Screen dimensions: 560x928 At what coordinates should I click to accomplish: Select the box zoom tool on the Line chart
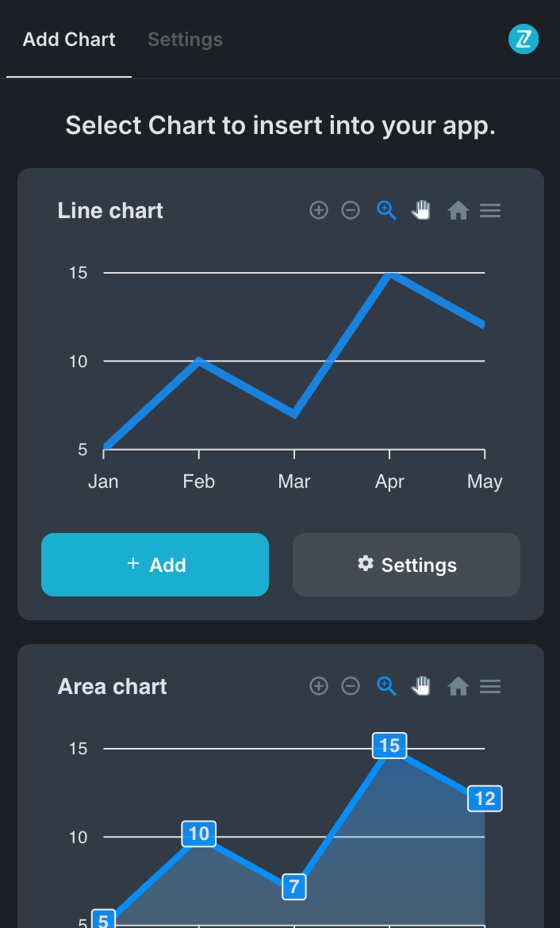pos(385,210)
